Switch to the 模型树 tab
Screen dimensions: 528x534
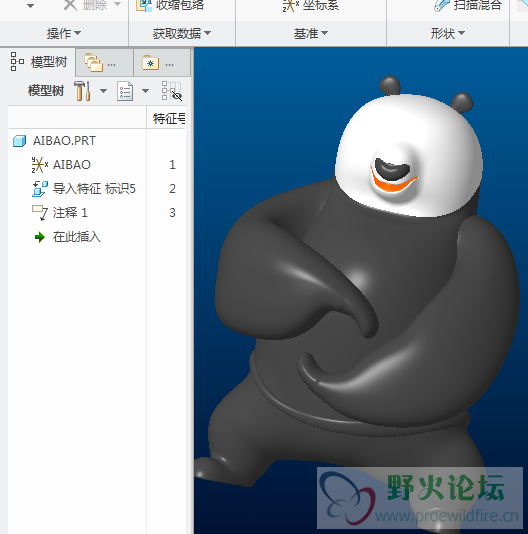(38, 62)
